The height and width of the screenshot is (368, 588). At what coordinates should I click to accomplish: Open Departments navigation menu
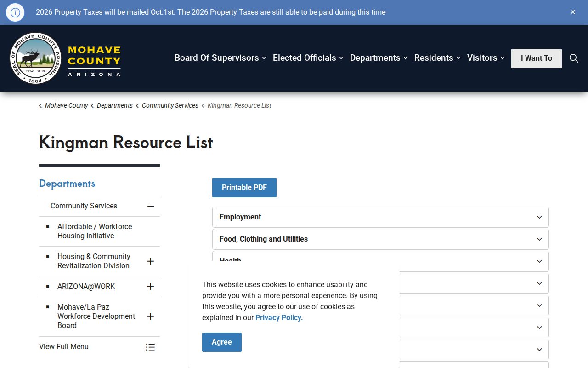click(379, 58)
